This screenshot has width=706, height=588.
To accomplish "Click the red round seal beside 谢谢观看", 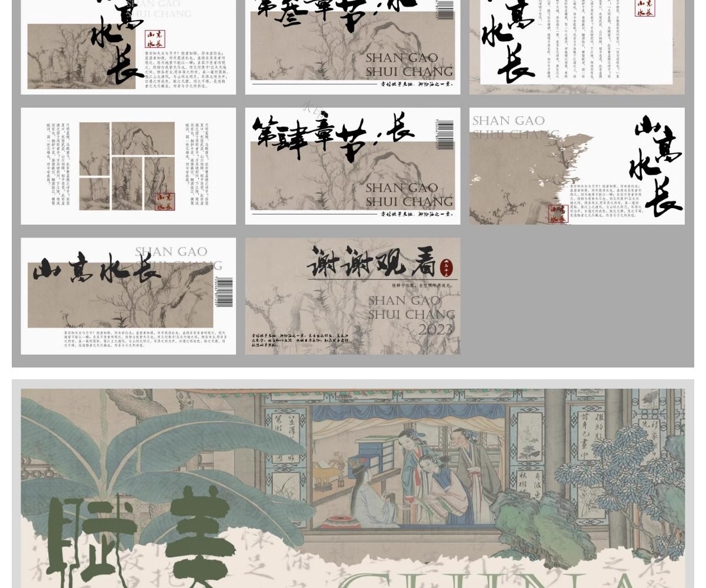I will click(x=447, y=268).
